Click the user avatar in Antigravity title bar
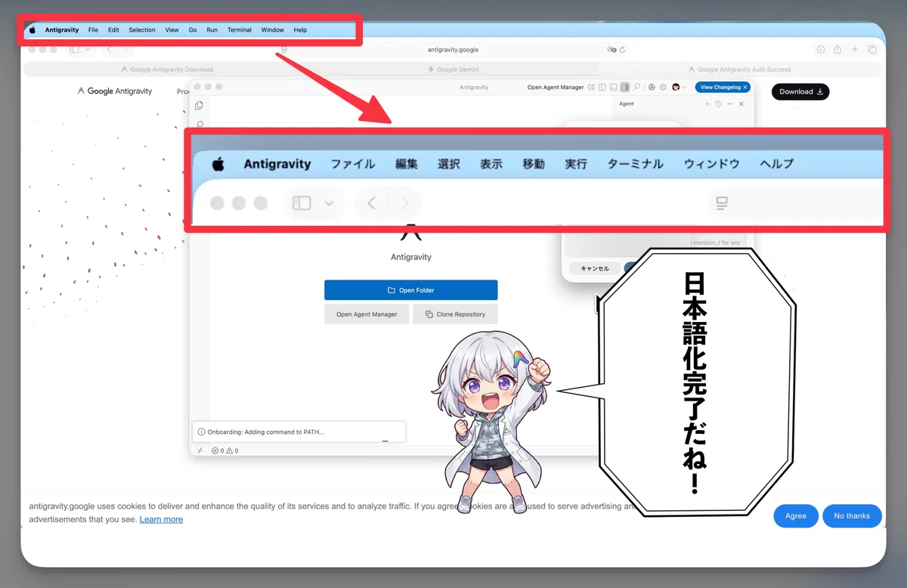Screen dimensions: 907x588 click(x=676, y=88)
